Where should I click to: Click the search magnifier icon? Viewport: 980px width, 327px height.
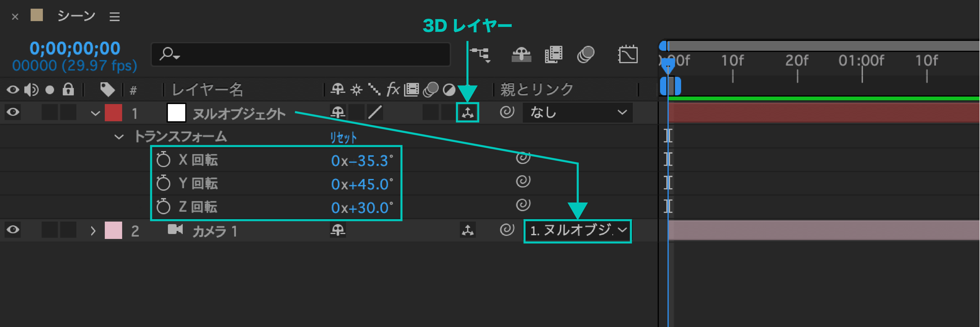(x=169, y=54)
